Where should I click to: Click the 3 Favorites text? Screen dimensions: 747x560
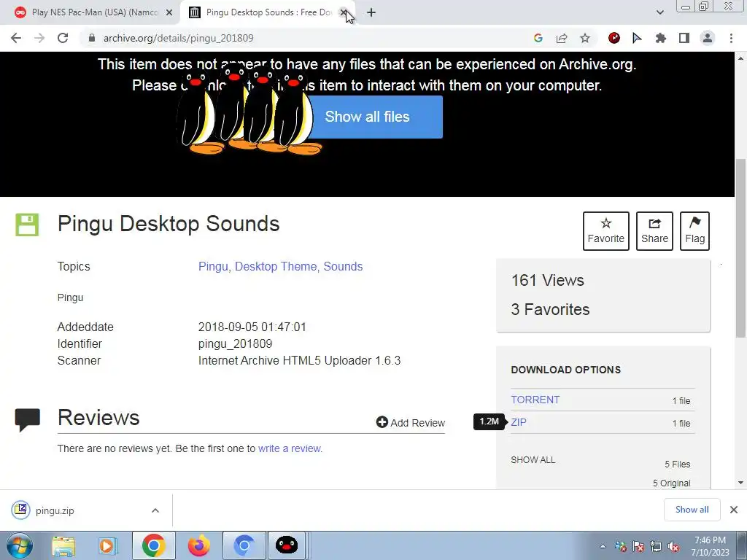[x=550, y=309]
